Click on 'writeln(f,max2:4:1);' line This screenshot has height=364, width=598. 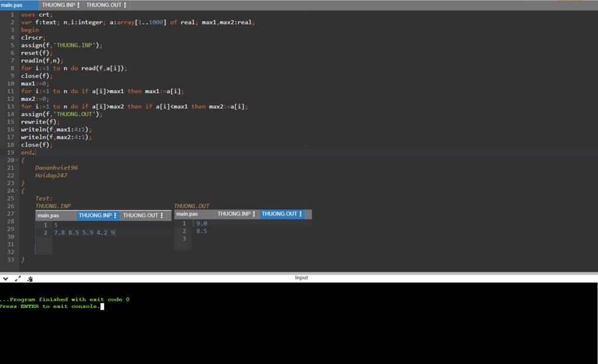[x=57, y=137]
